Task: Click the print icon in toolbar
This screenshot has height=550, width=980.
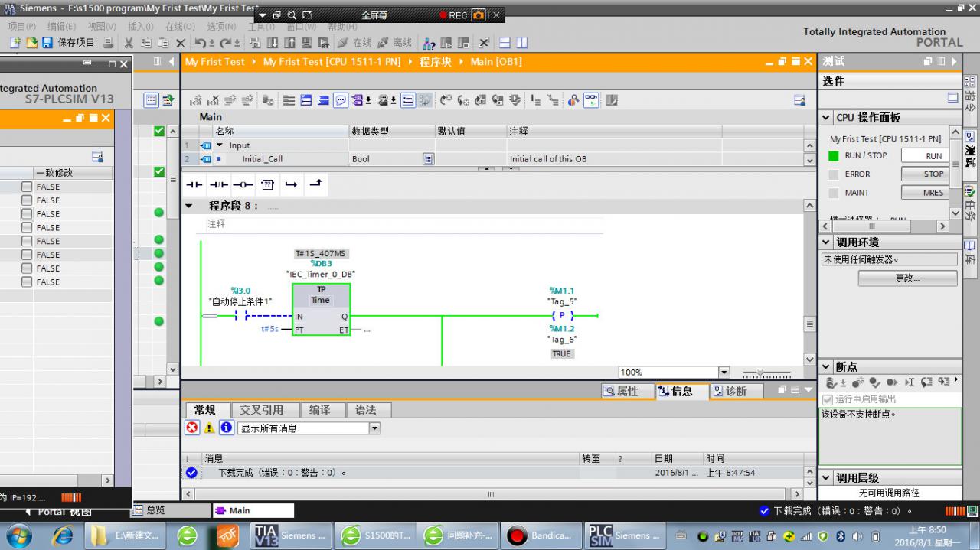Action: 108,43
